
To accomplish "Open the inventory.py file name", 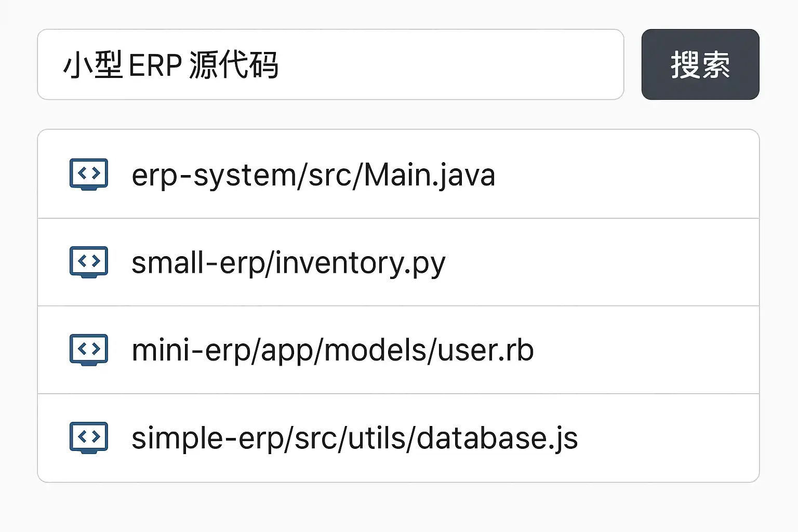I will coord(360,263).
